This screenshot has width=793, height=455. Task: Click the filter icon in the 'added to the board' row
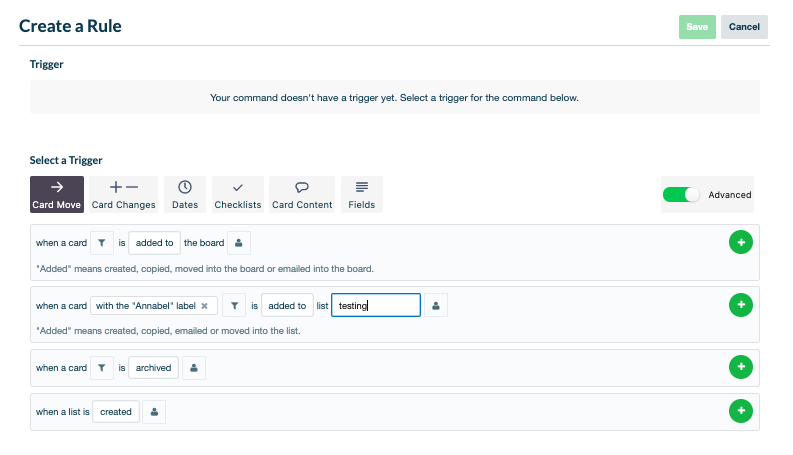[x=102, y=243]
